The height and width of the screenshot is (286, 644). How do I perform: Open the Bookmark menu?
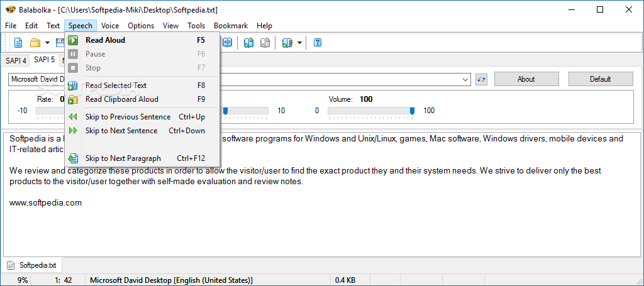coord(231,25)
